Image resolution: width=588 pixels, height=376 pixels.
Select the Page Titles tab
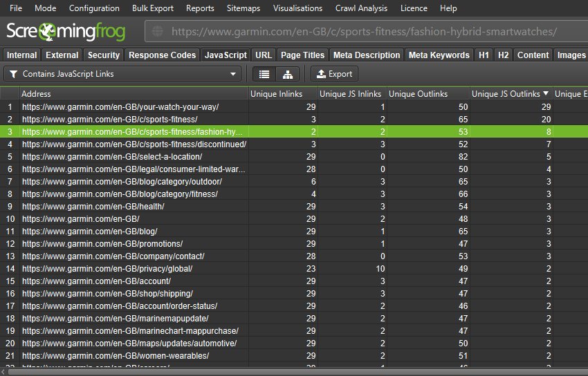302,55
